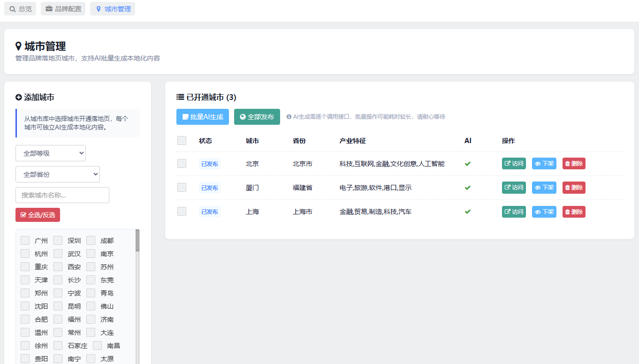
Task: Click the city list scrollbar
Action: (x=137, y=296)
